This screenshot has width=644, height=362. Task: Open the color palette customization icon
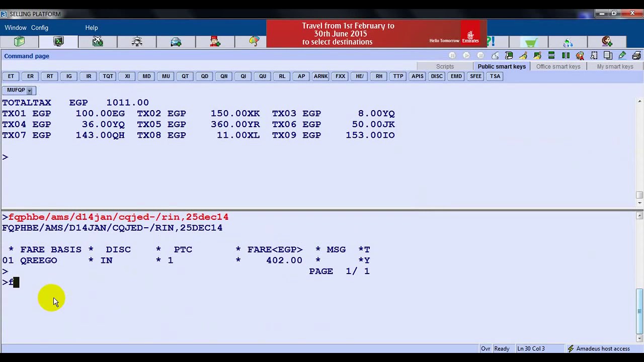tap(580, 56)
